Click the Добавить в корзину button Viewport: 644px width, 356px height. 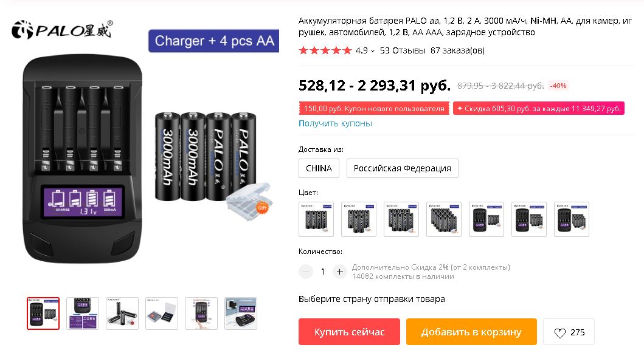(471, 332)
